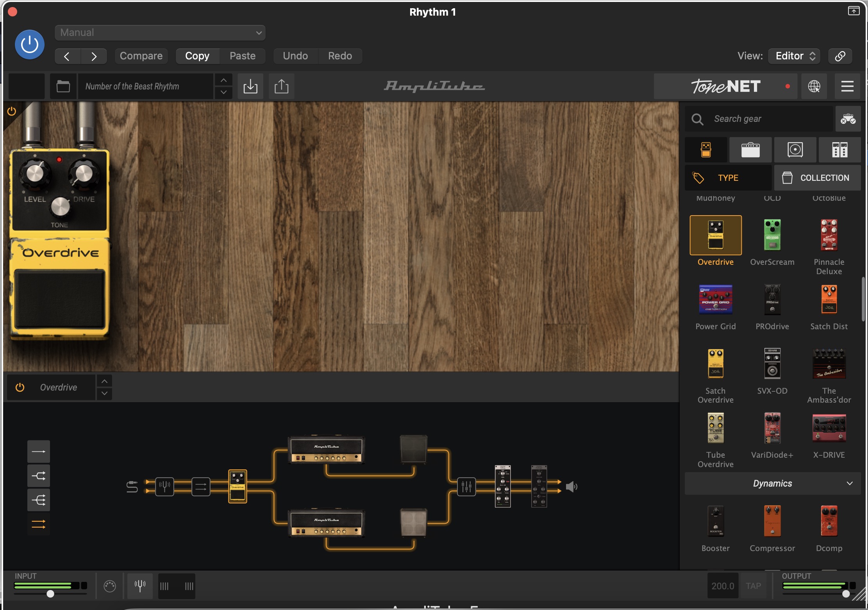Select the Overdrive pedal thumbnail in gear list
Screen dimensions: 868x610
click(716, 235)
